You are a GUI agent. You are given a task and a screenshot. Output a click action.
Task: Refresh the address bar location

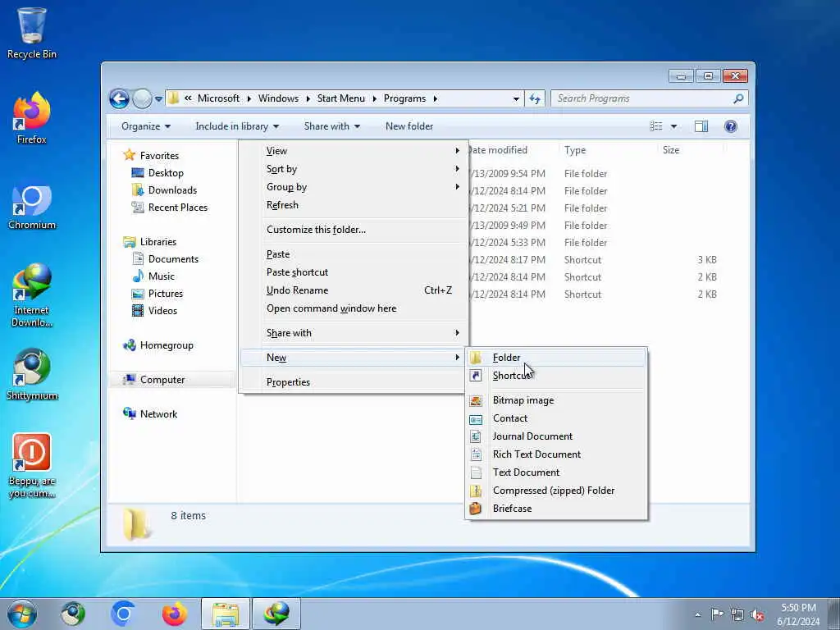(535, 98)
